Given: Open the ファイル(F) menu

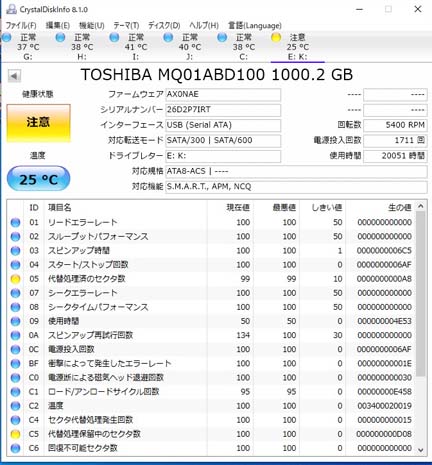Looking at the screenshot, I should (21, 25).
